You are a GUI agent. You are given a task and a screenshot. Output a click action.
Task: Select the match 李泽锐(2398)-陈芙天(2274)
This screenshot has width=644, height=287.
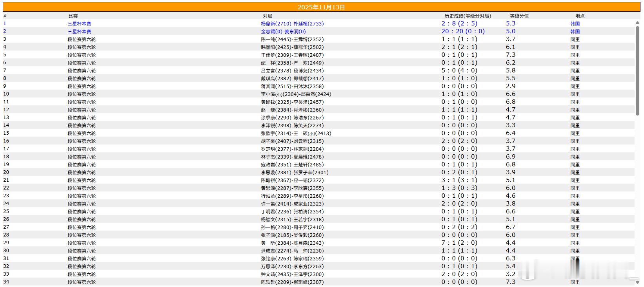[293, 125]
